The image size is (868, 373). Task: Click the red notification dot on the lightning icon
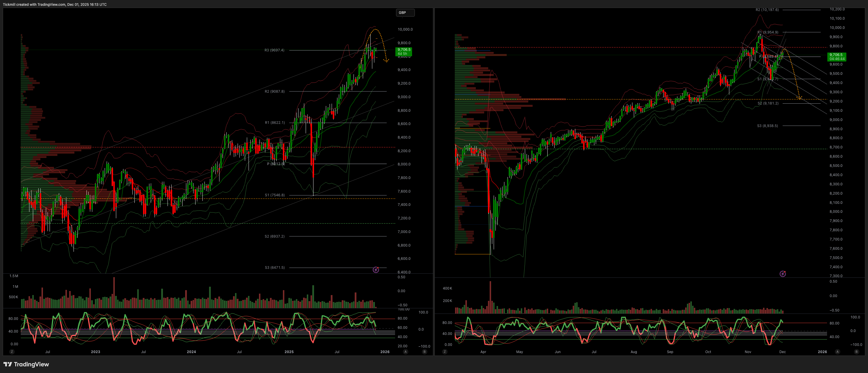378,268
